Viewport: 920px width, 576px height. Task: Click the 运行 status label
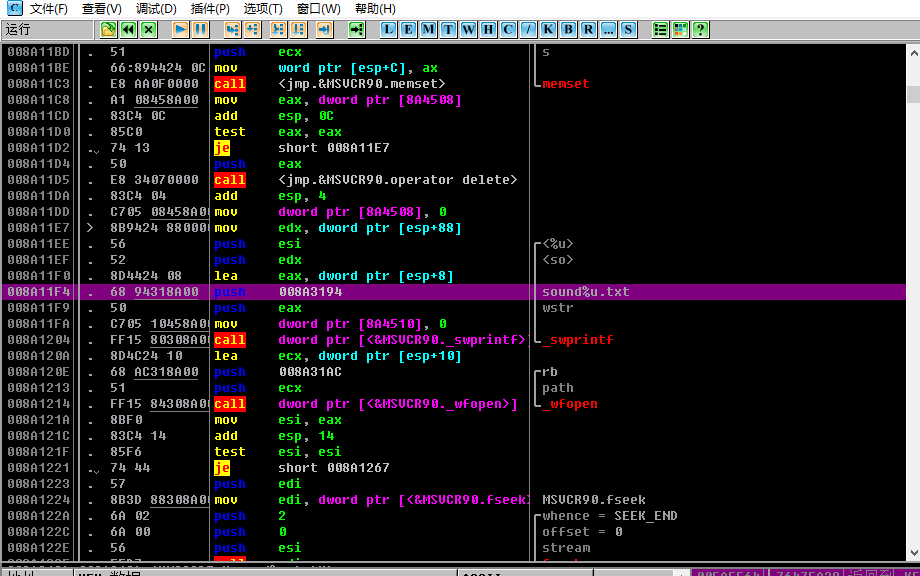pyautogui.click(x=18, y=29)
